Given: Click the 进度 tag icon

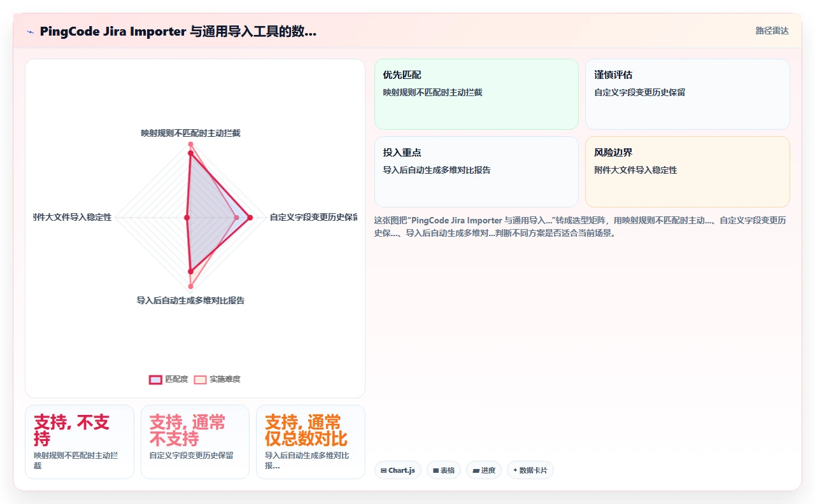Looking at the screenshot, I should point(476,470).
